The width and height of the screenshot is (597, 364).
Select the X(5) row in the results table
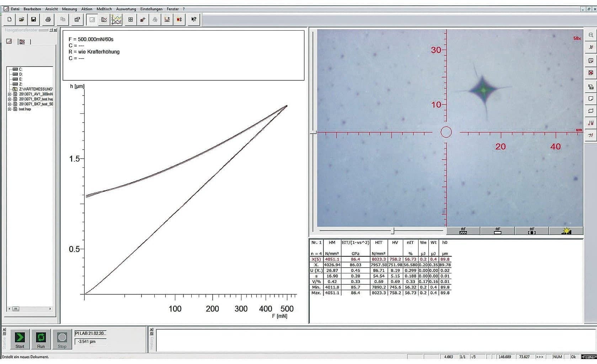[316, 259]
